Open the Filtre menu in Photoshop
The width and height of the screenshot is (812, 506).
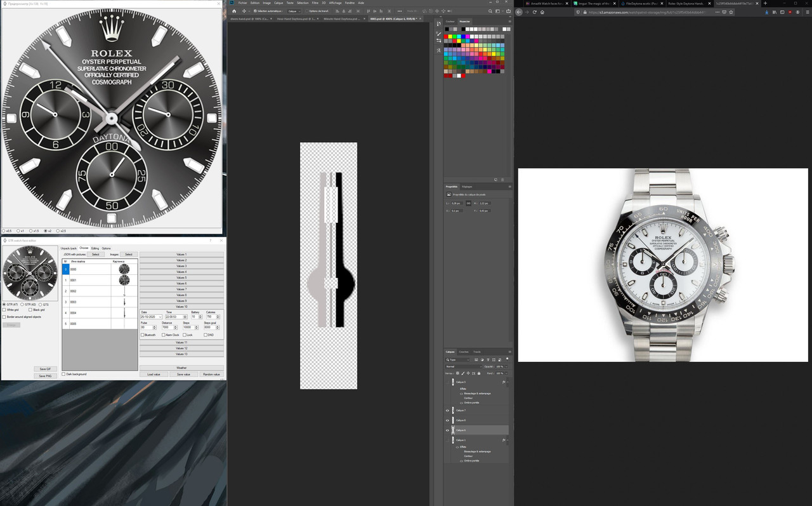tap(315, 3)
